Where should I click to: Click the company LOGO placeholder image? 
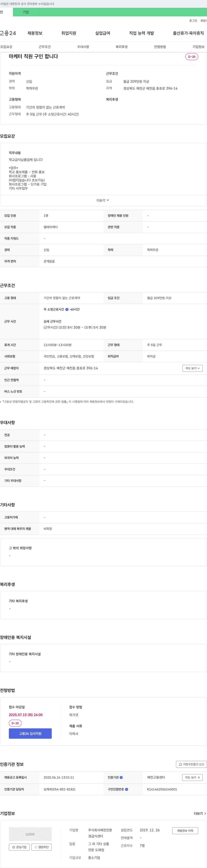coord(30,834)
